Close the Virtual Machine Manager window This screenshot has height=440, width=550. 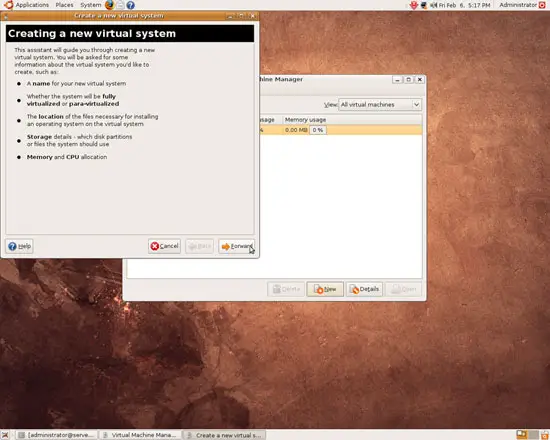(420, 80)
